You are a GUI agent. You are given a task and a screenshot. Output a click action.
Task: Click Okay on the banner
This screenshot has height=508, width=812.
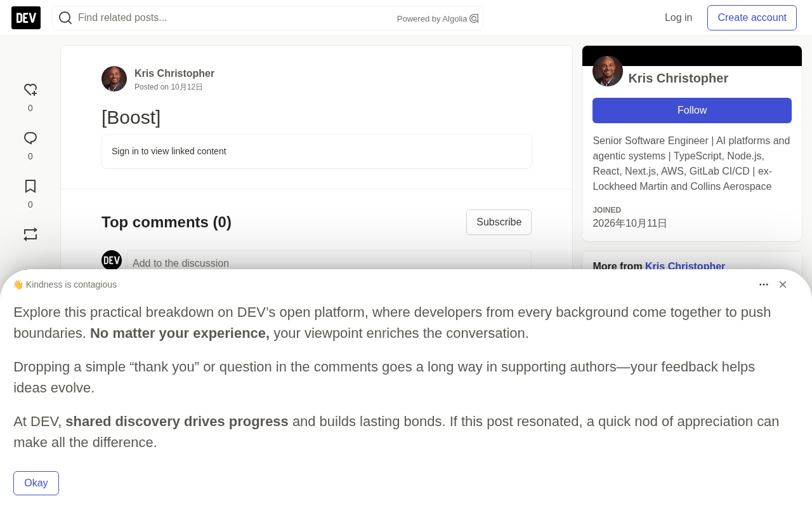pyautogui.click(x=36, y=483)
